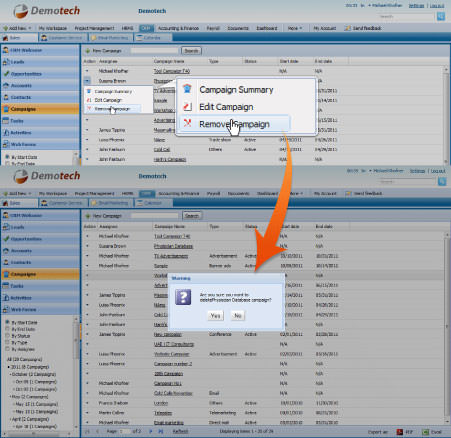Screen dimensions: 451x438
Task: Open the UAE ICT Consultants campaign link
Action: tap(174, 344)
